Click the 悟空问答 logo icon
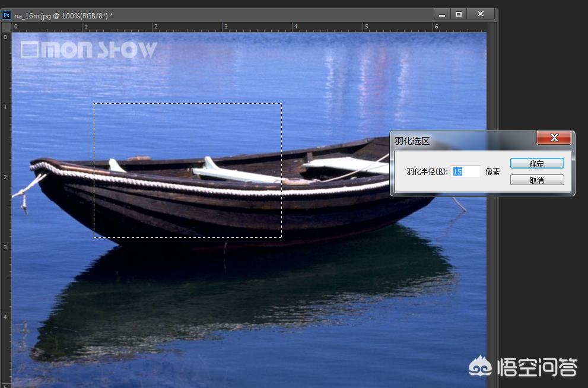The width and height of the screenshot is (588, 388). [479, 366]
